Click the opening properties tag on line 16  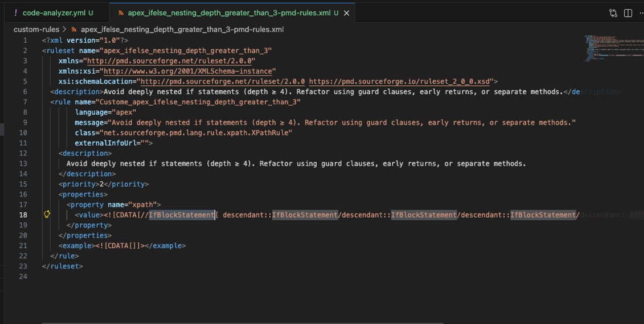(83, 194)
